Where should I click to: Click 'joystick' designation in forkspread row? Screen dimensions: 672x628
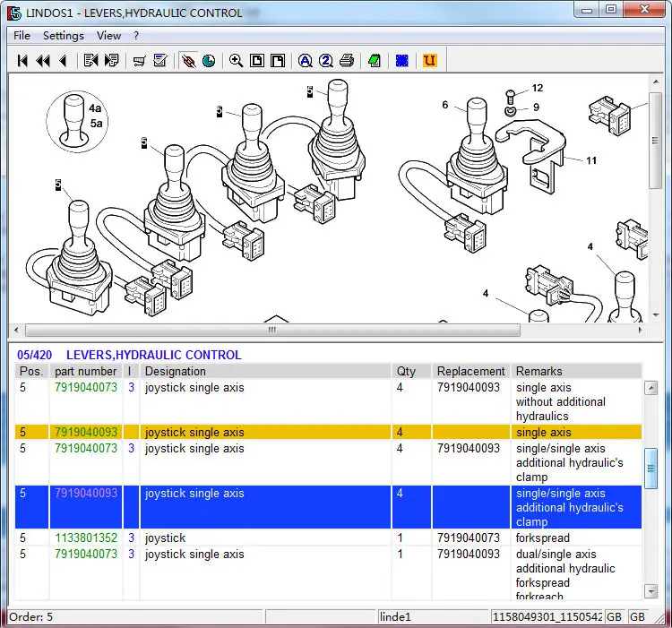click(x=165, y=538)
